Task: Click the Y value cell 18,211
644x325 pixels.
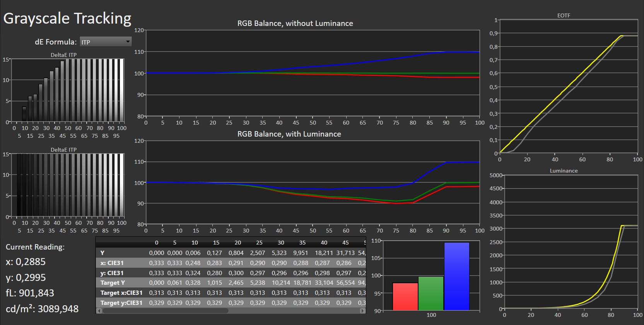Action: point(324,253)
